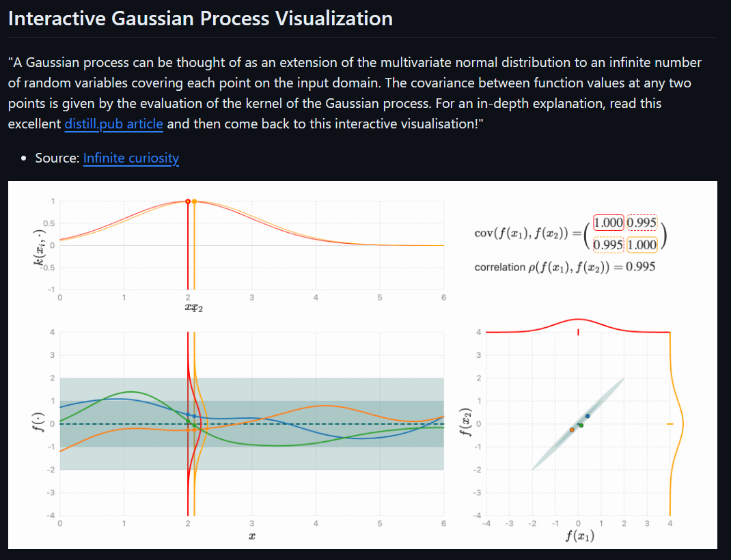The width and height of the screenshot is (731, 560).
Task: Click the shaded covariance ellipse's upper-right tip
Action: (x=623, y=379)
